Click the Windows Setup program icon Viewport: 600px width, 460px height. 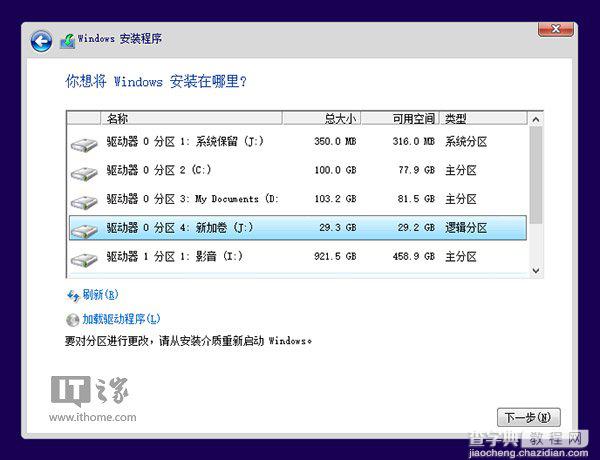coord(68,41)
